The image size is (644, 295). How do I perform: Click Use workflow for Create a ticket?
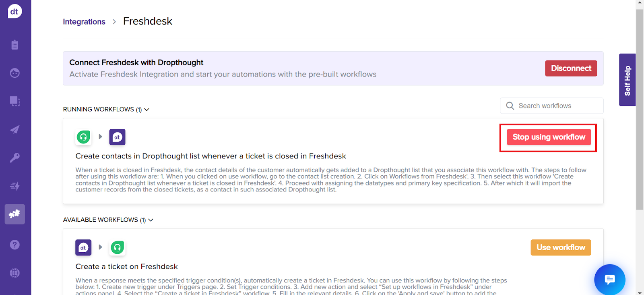[x=561, y=247]
